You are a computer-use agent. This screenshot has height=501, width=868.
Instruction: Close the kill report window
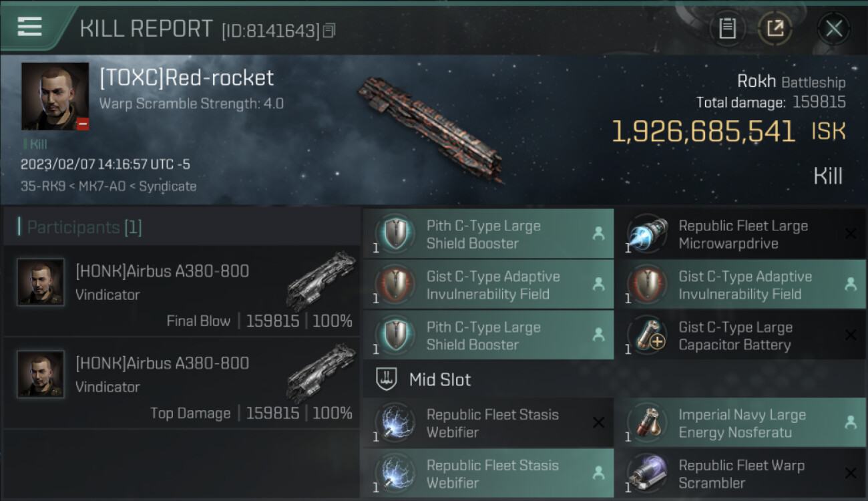tap(833, 28)
